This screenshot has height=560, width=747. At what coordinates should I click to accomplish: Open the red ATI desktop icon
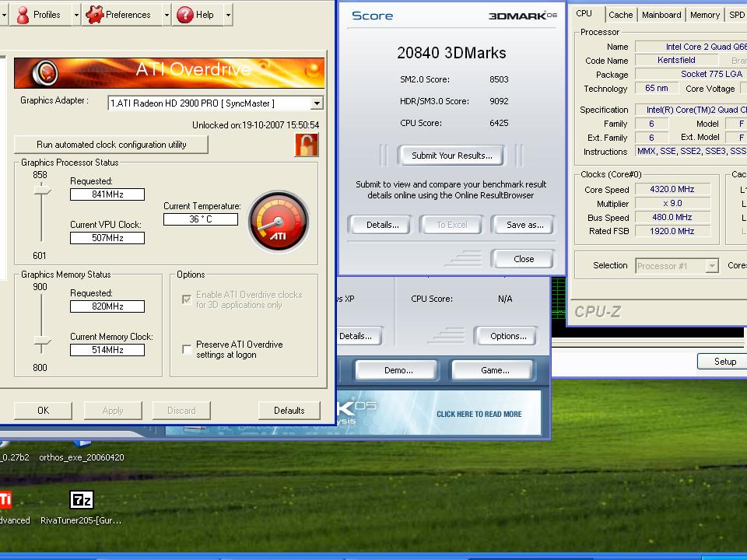5,500
